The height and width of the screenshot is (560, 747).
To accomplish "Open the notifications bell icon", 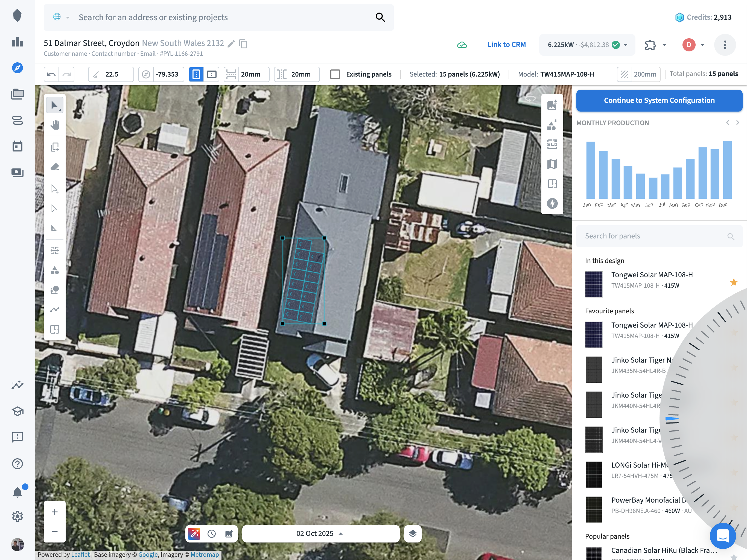I will point(17,492).
